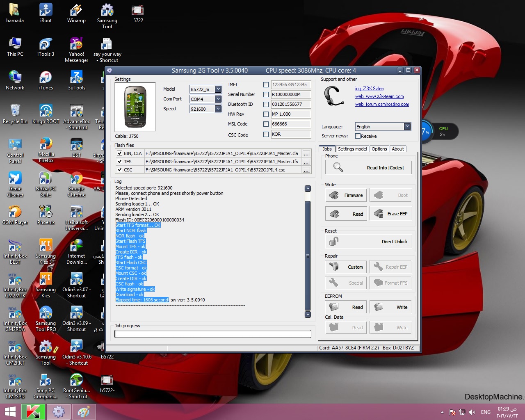Open the Com Port dropdown
525x420 pixels.
point(218,99)
